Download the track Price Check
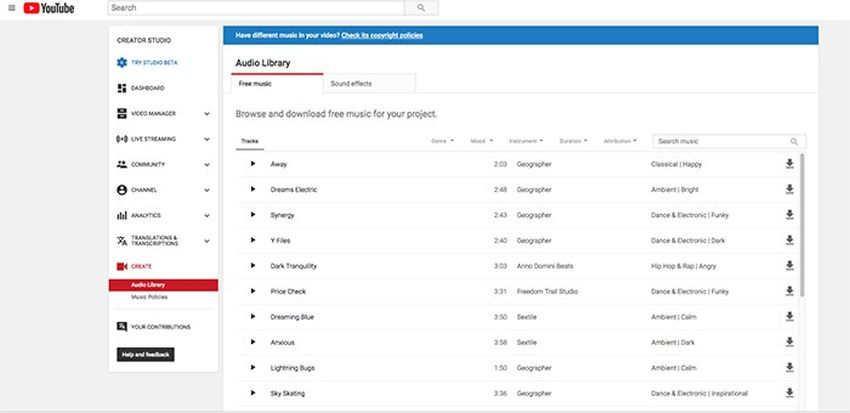850x413 pixels. [789, 291]
